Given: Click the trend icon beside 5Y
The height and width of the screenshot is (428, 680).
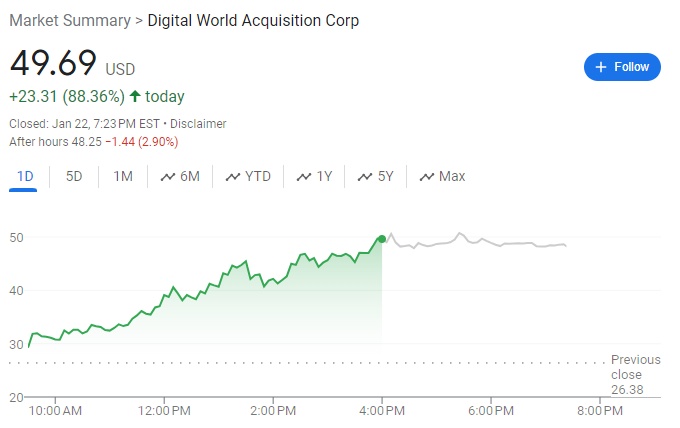Looking at the screenshot, I should click(365, 177).
